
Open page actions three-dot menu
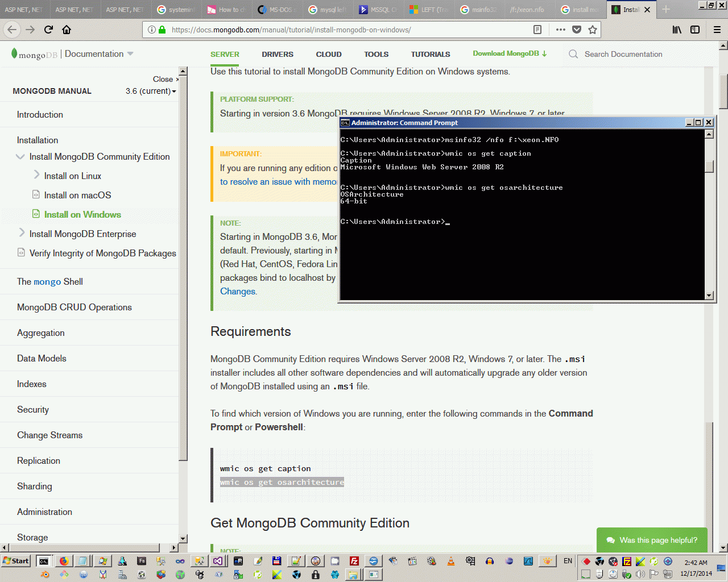pyautogui.click(x=561, y=30)
